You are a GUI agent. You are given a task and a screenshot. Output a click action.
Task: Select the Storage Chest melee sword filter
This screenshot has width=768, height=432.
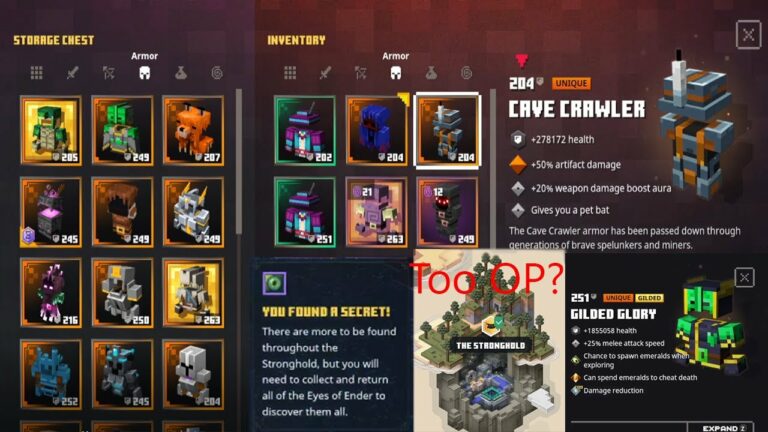tap(72, 73)
